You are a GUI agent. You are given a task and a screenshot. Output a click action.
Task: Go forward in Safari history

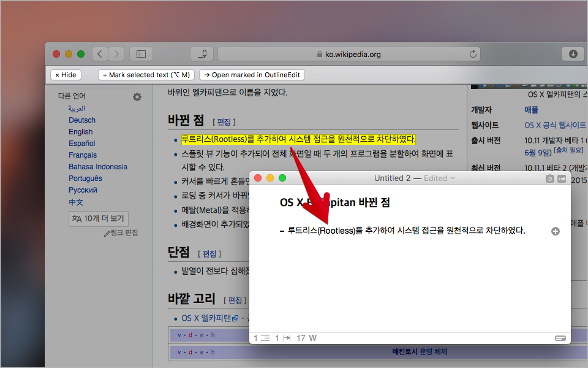point(116,54)
